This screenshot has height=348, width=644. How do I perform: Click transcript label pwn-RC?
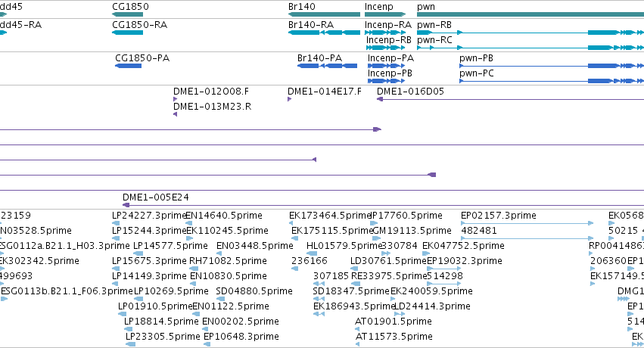coord(434,40)
